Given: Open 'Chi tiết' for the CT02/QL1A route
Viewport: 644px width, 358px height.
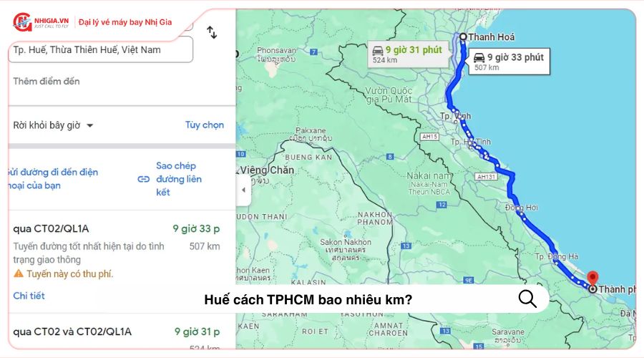Looking at the screenshot, I should click(x=29, y=296).
